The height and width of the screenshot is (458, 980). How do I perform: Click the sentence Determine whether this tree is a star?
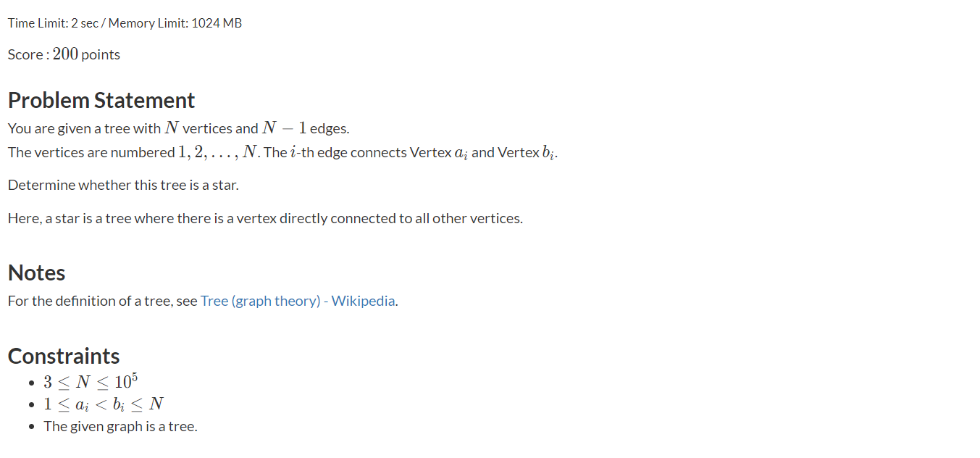(x=123, y=185)
